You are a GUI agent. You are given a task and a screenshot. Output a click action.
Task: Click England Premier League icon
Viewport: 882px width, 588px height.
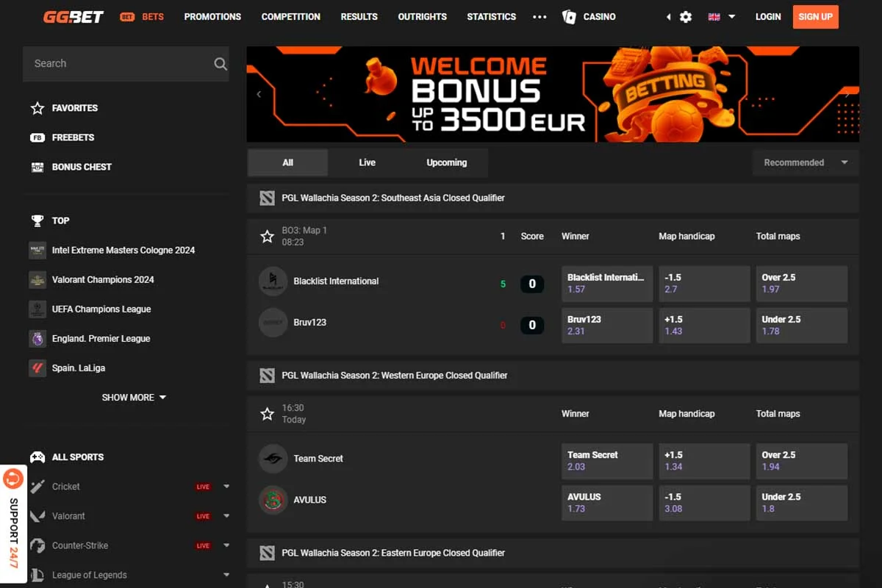pyautogui.click(x=37, y=338)
